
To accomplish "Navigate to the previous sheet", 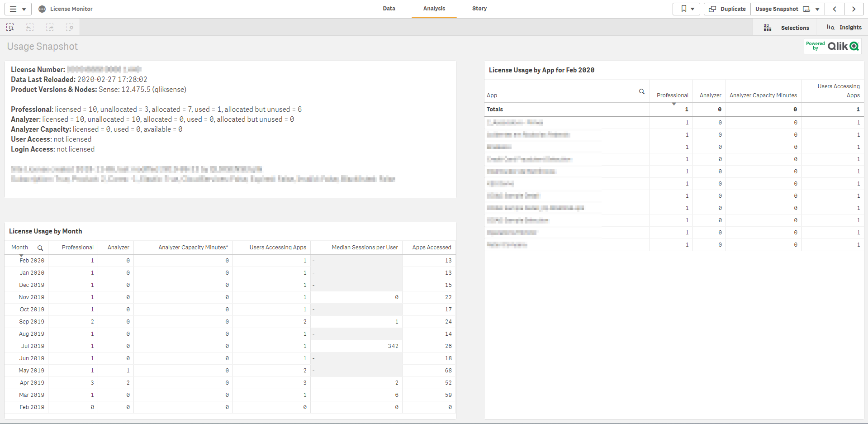I will pyautogui.click(x=835, y=9).
